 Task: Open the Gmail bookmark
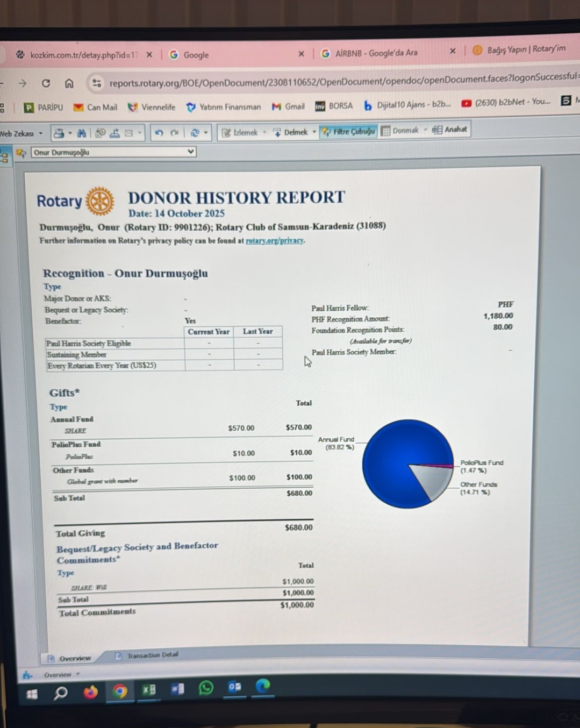(x=289, y=106)
